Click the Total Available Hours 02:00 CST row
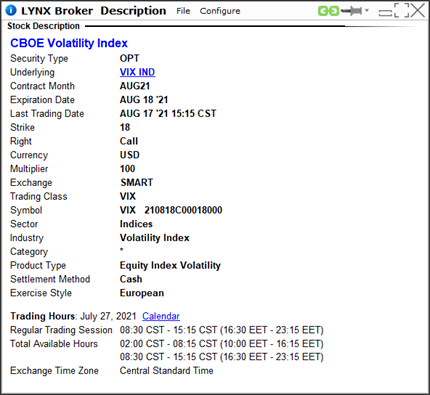 tap(222, 343)
